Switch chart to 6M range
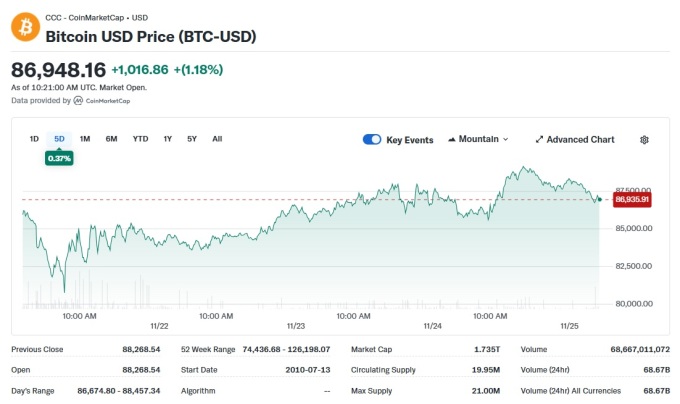Image resolution: width=680 pixels, height=404 pixels. pos(111,138)
